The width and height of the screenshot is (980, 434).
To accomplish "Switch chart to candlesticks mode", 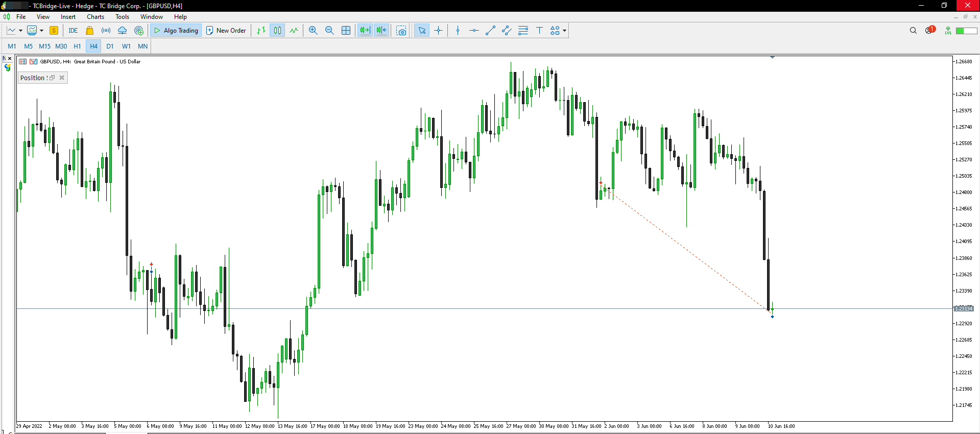I will pyautogui.click(x=277, y=31).
